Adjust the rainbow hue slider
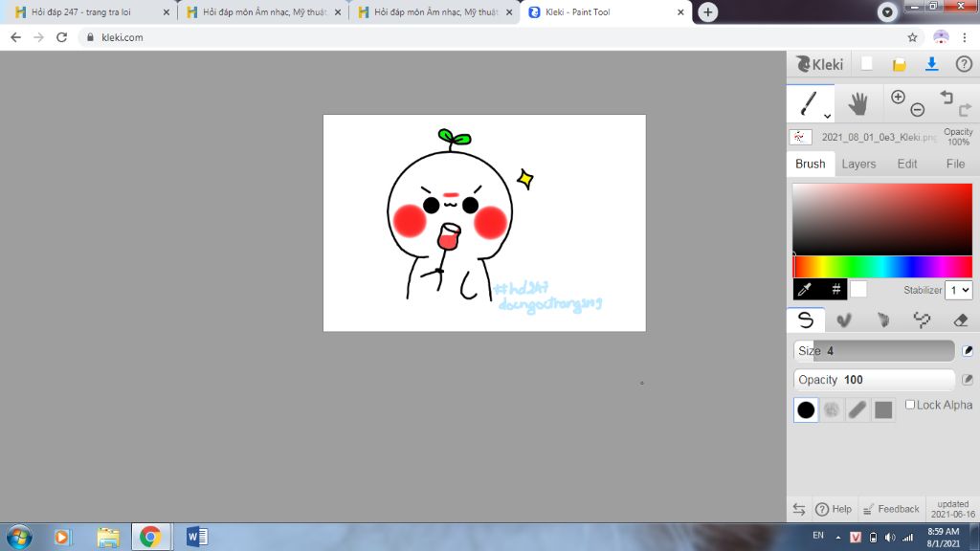 point(881,267)
